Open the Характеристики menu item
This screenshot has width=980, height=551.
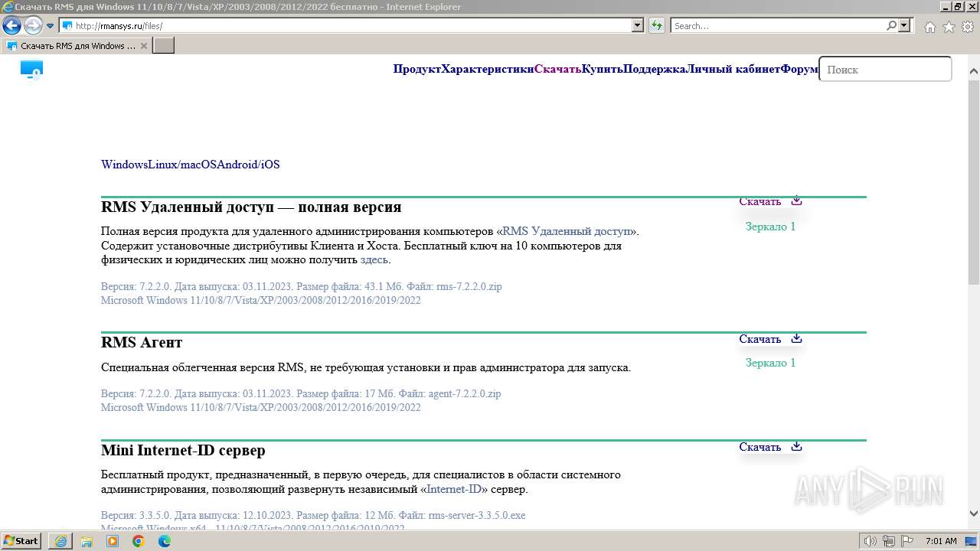[488, 69]
